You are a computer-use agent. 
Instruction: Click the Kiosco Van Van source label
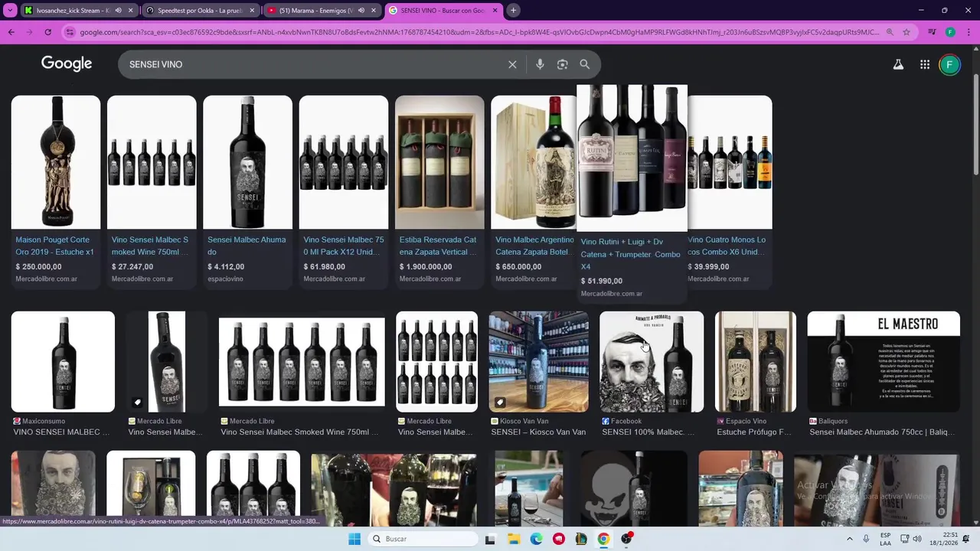click(524, 421)
